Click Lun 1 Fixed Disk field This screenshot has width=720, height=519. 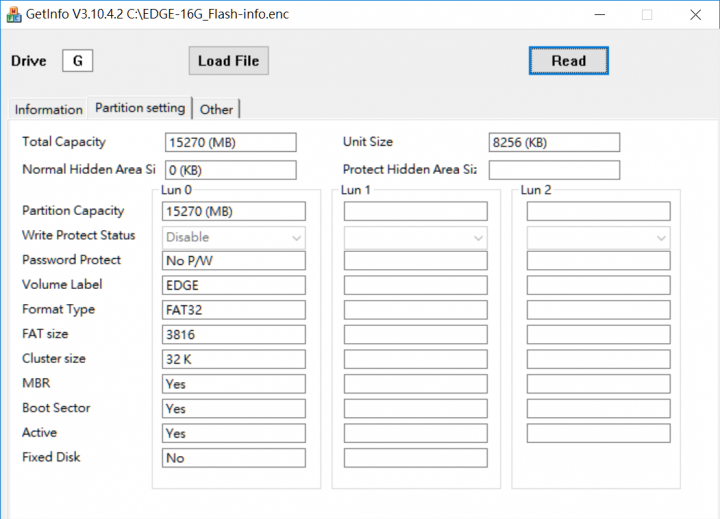click(x=416, y=458)
